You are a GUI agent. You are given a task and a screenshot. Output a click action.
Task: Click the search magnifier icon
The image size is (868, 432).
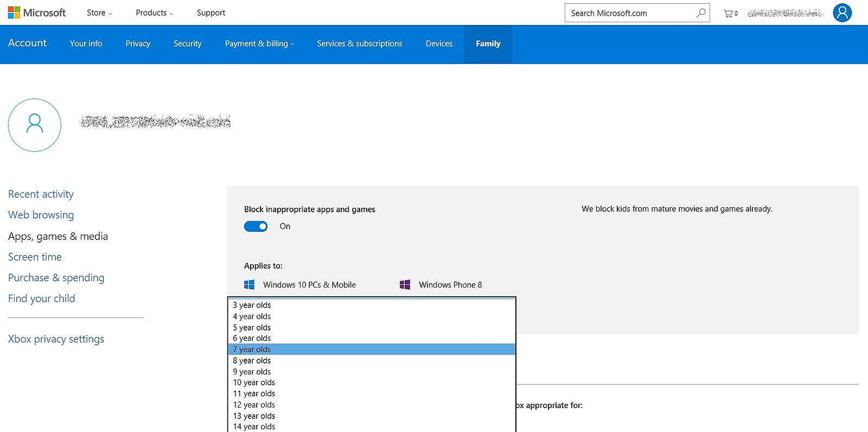(701, 12)
